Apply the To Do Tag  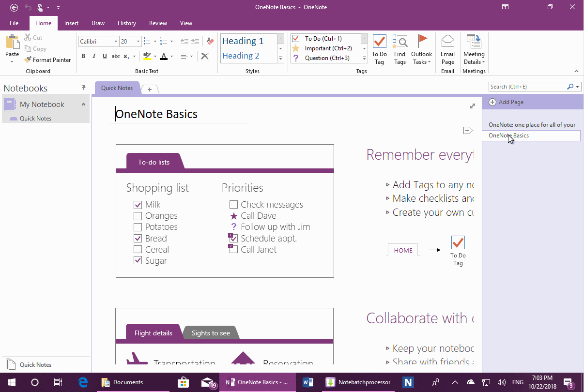[379, 48]
